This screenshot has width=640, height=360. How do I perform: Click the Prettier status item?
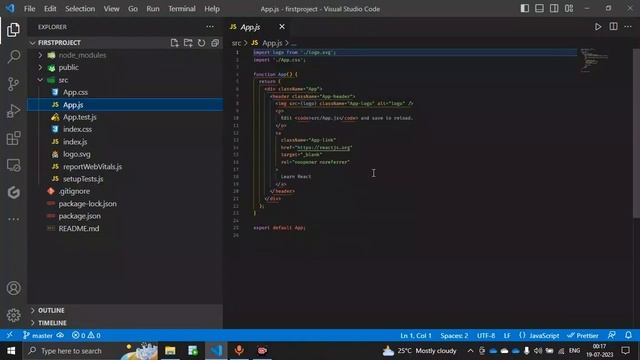coord(582,336)
